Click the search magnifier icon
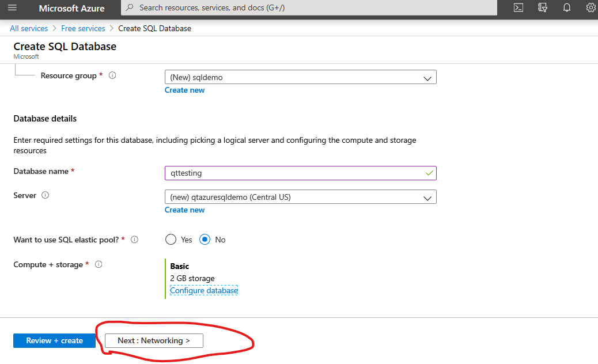This screenshot has width=598, height=364. [x=130, y=7]
